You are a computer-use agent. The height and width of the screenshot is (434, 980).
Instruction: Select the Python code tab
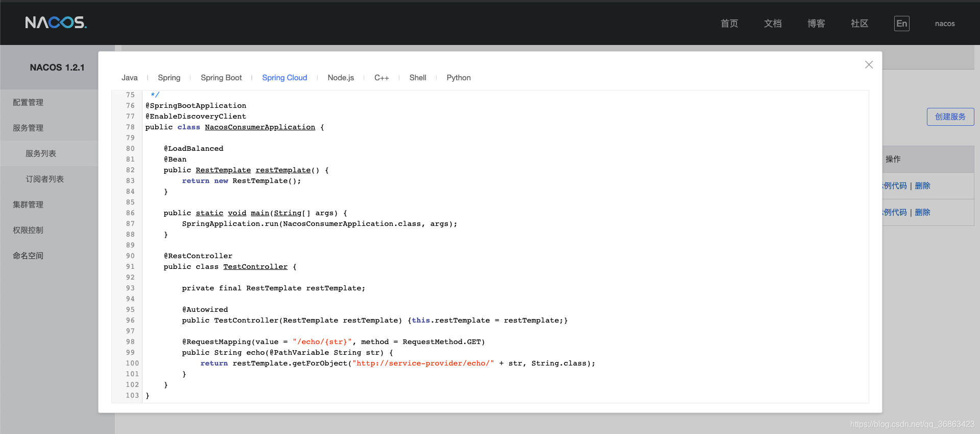(459, 78)
